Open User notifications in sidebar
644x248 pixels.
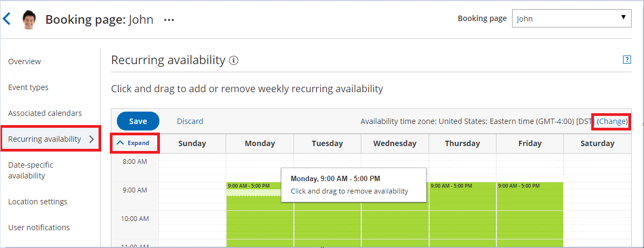pyautogui.click(x=39, y=228)
